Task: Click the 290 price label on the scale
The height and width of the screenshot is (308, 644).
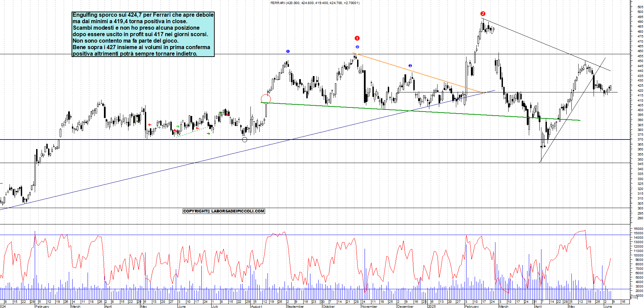Action: click(x=640, y=218)
